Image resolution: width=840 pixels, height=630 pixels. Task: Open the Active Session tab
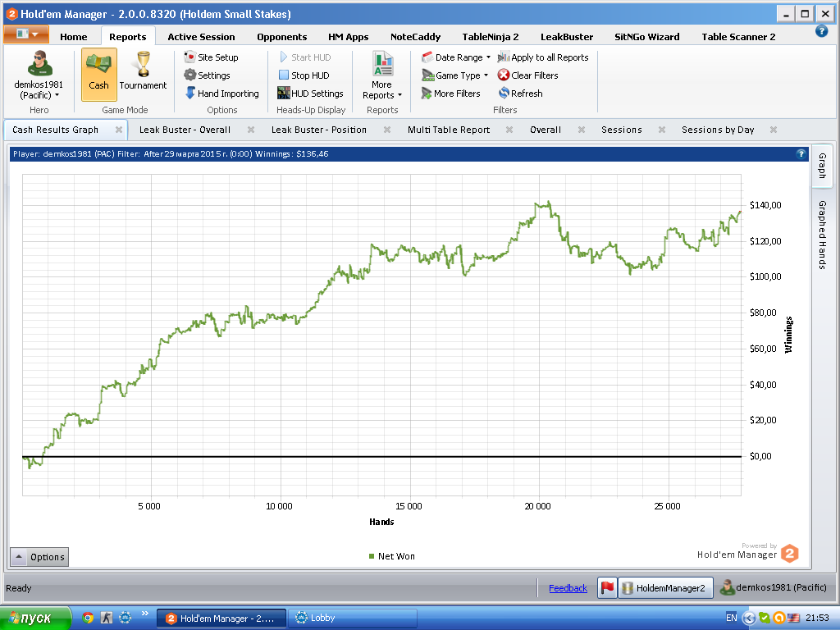(201, 37)
